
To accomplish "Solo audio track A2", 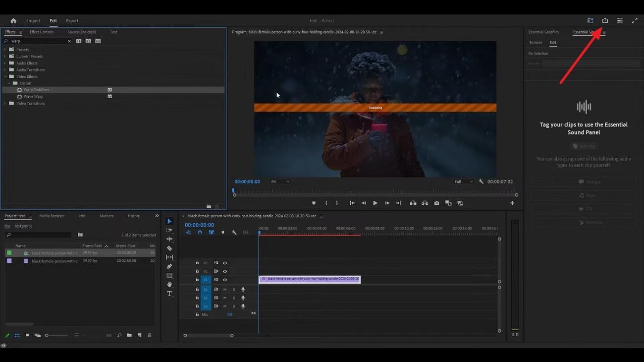I will click(x=234, y=298).
